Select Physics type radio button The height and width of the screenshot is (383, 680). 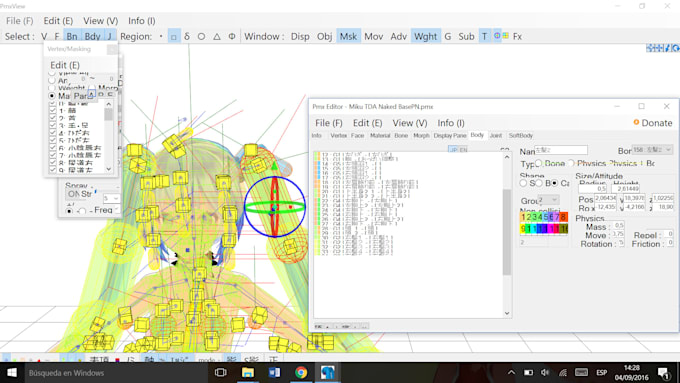click(x=571, y=163)
